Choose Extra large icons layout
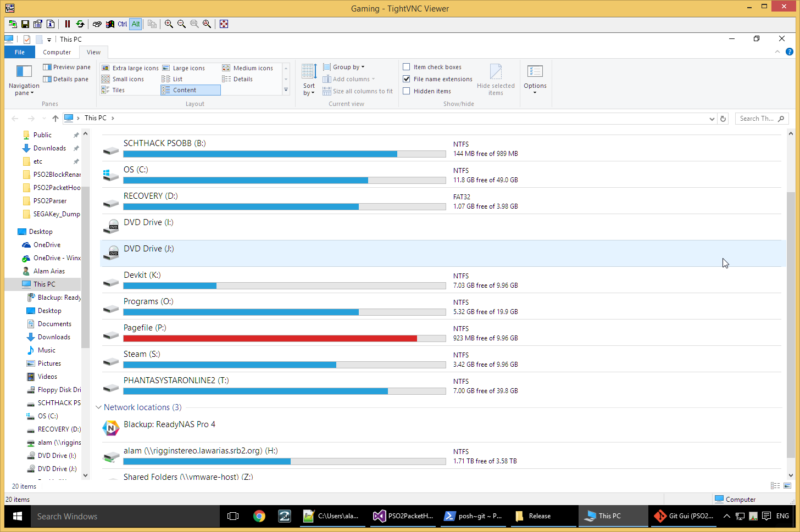Image resolution: width=800 pixels, height=532 pixels. tap(130, 68)
